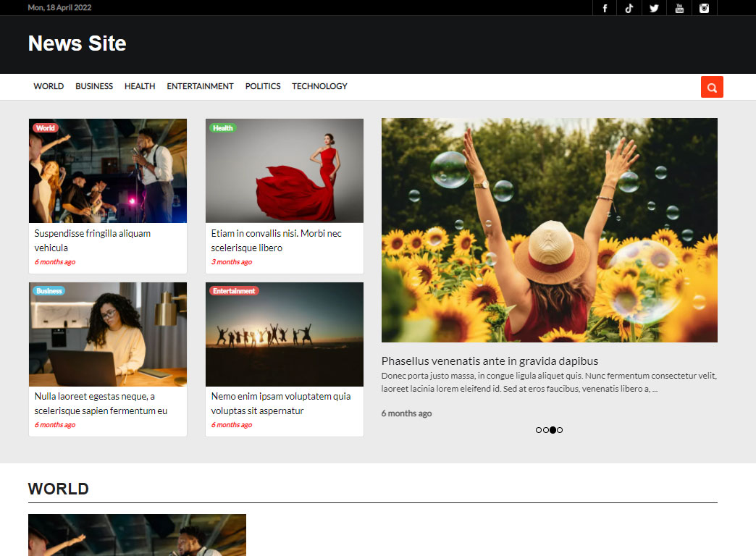Switch to the BUSINESS menu section

pyautogui.click(x=94, y=86)
